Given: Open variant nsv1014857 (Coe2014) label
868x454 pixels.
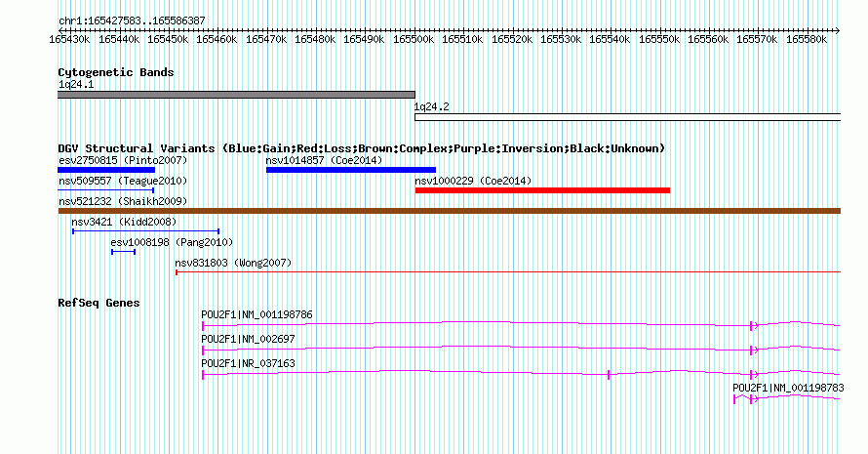Looking at the screenshot, I should pyautogui.click(x=324, y=160).
